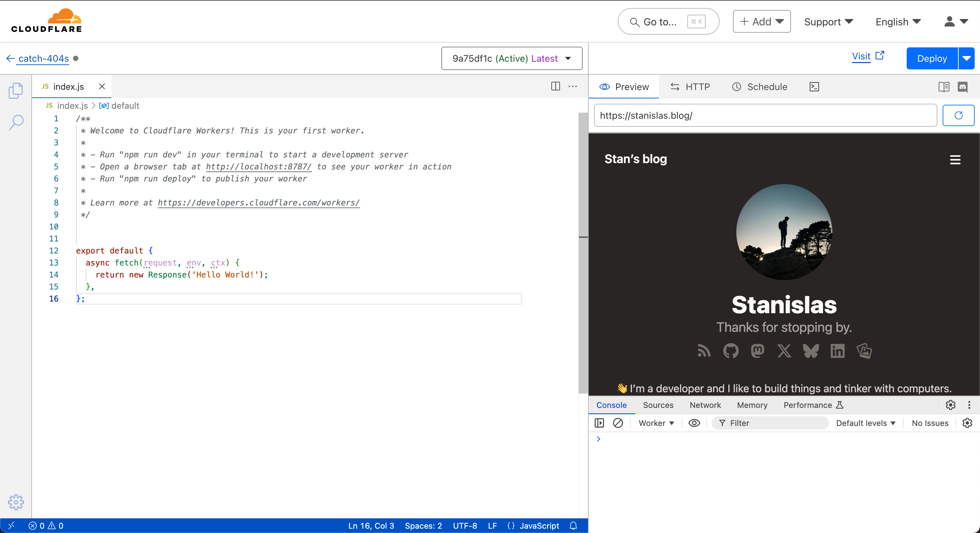Create a live expression with the eye icon
Viewport: 980px width, 533px height.
(694, 423)
